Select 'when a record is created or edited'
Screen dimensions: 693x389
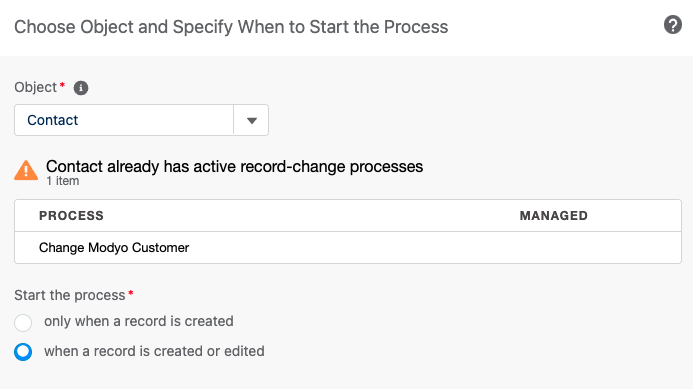coord(23,352)
